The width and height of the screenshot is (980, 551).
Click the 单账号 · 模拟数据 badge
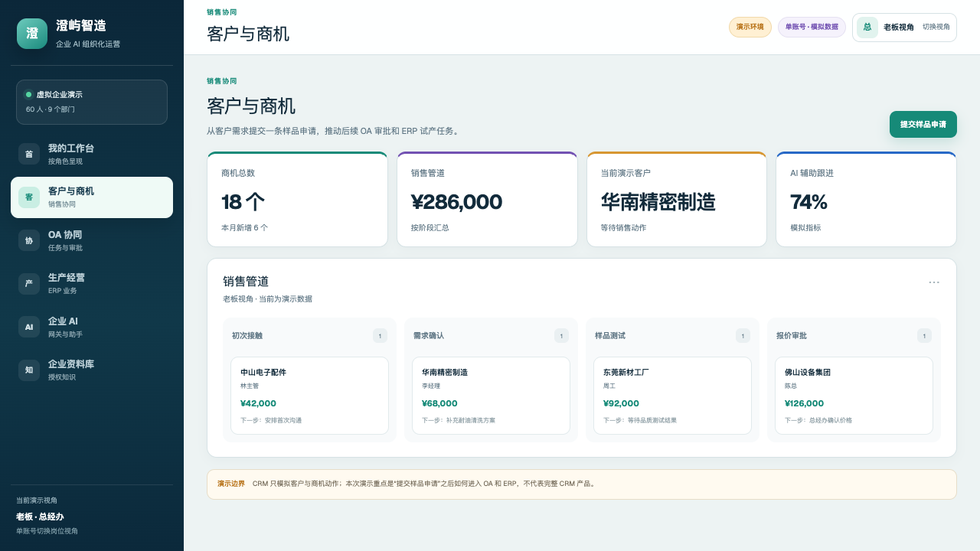pos(812,27)
